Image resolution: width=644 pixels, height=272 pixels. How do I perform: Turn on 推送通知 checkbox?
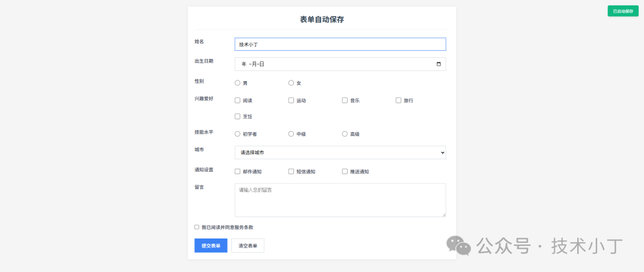[x=345, y=171]
